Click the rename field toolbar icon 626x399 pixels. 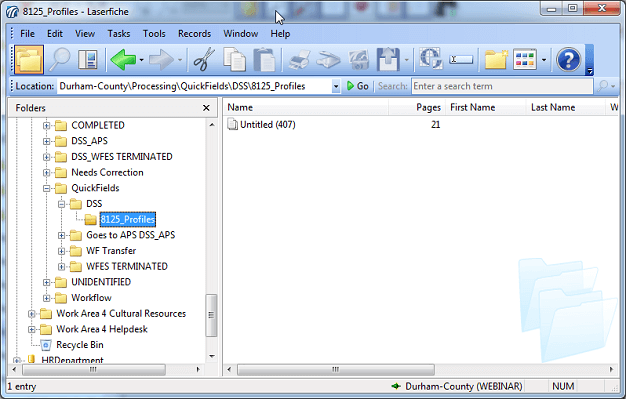click(461, 60)
